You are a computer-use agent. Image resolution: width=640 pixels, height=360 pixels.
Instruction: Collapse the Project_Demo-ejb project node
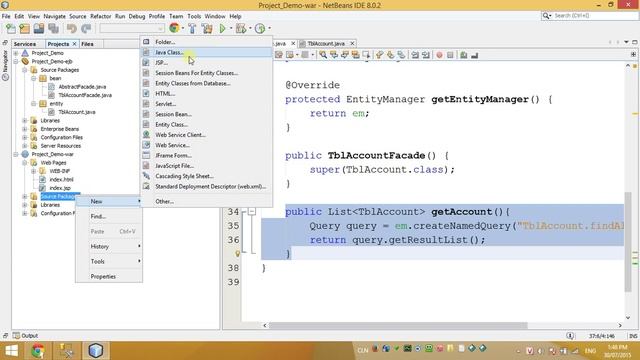[16, 62]
